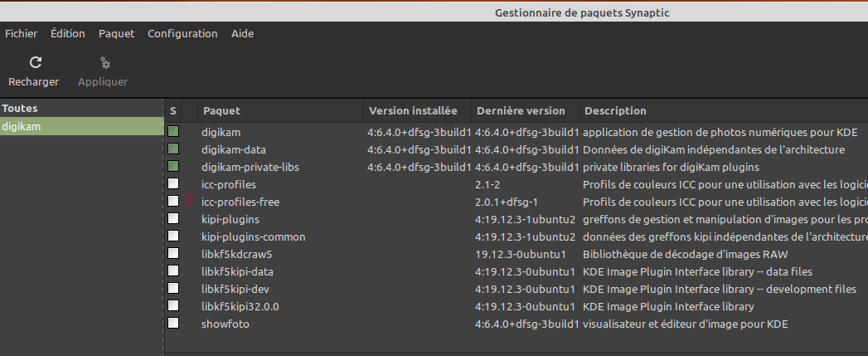Mark the libkf5kipi-dev package checkbox
Viewport: 868px width, 356px height.
(x=173, y=288)
